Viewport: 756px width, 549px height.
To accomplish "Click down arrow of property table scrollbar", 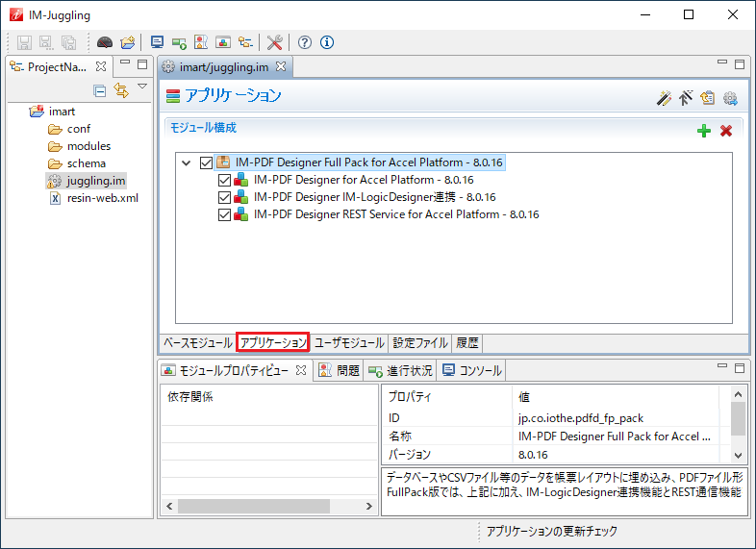I will point(738,455).
